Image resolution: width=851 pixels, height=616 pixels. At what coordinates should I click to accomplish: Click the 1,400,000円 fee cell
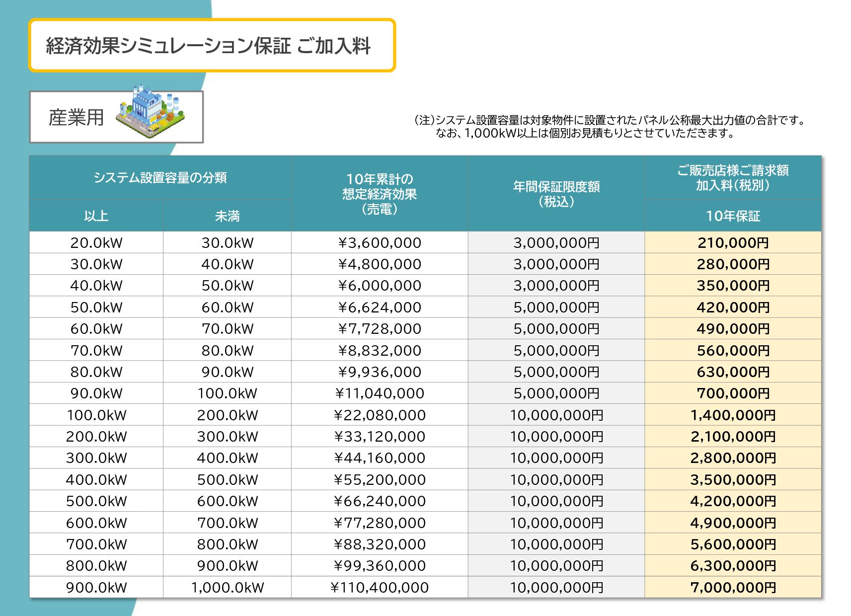[x=733, y=415]
